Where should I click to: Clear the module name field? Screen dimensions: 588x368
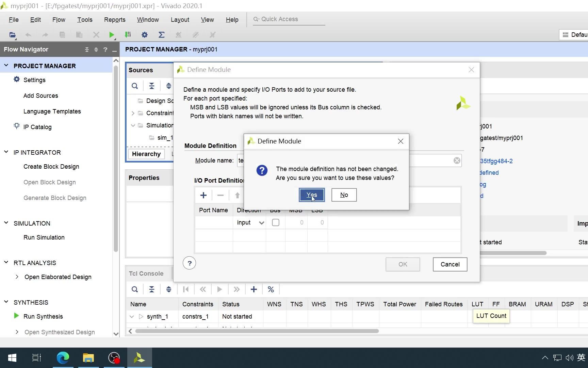[457, 160]
